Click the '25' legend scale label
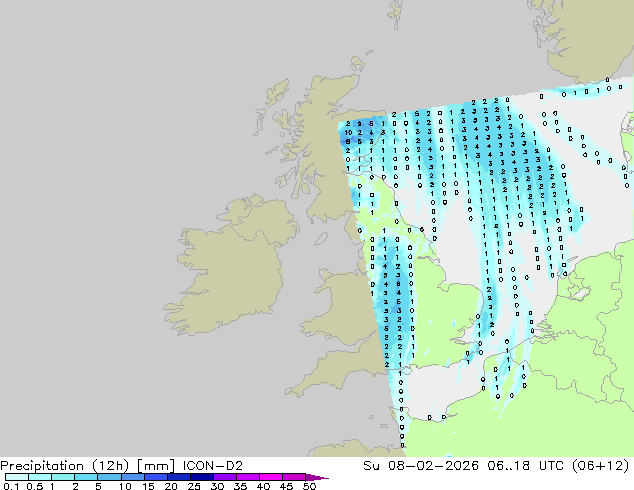This screenshot has width=634, height=490. [194, 486]
